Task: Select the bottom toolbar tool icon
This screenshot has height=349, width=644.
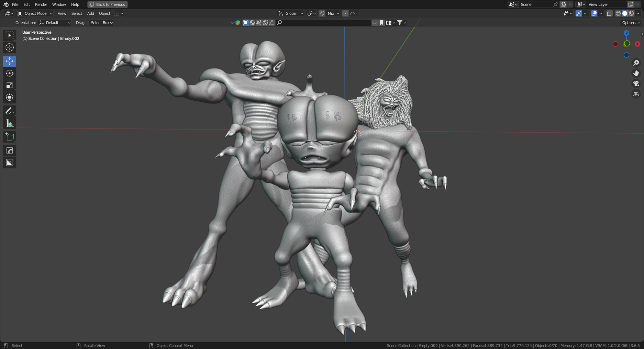Action: pos(10,162)
